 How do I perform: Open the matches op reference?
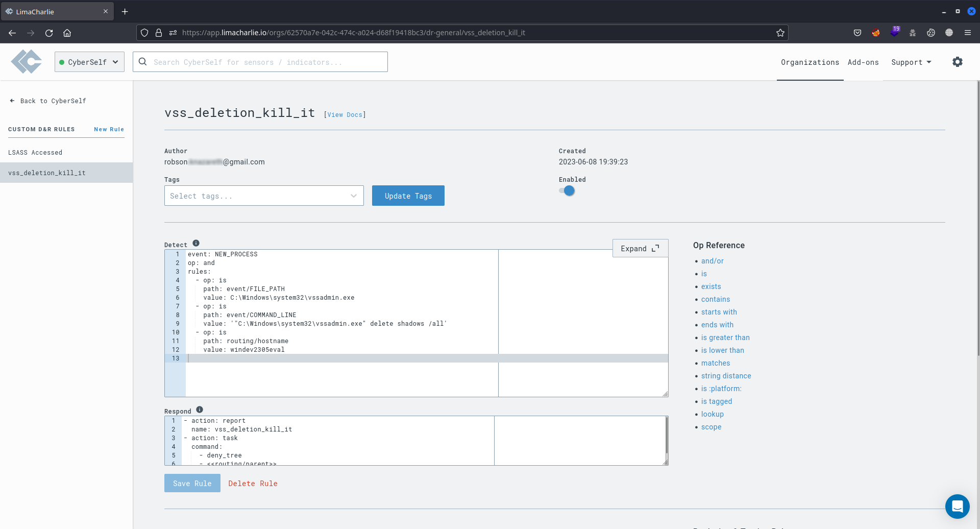[x=715, y=363]
